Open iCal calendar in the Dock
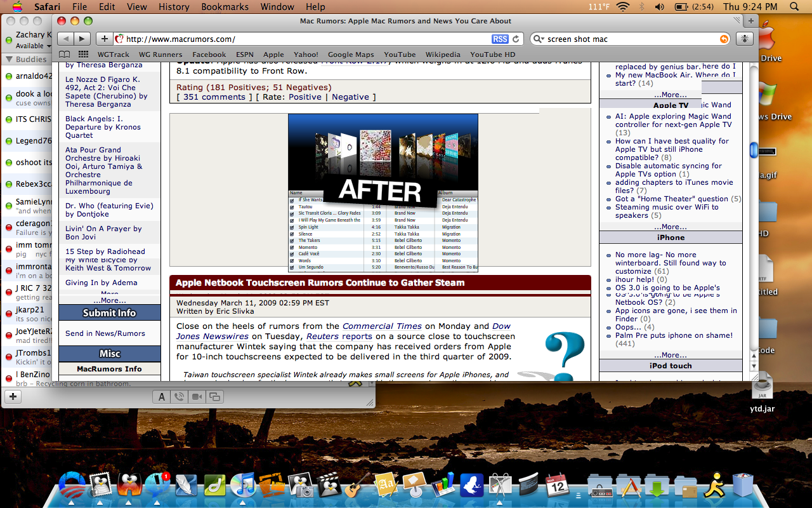812x508 pixels. (557, 486)
